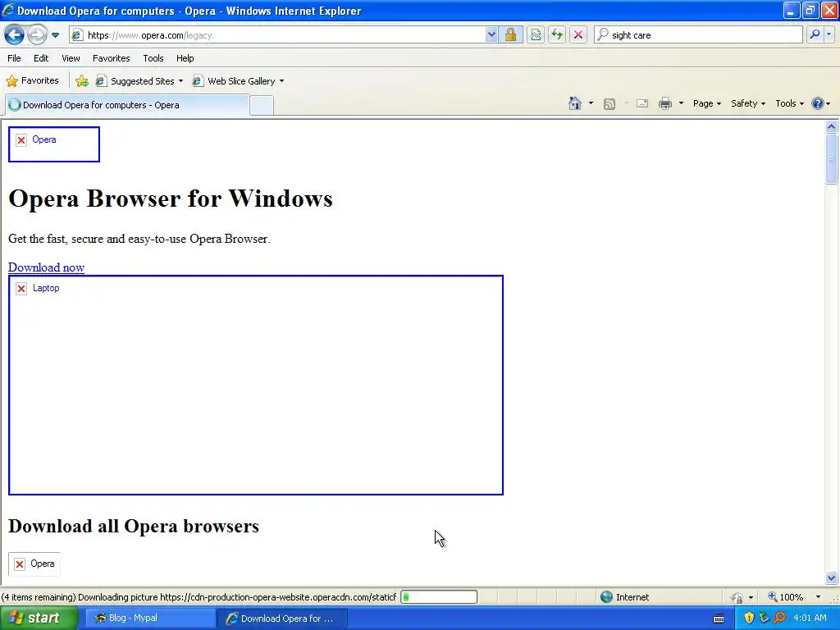840x630 pixels.
Task: Click the status bar downloading picture text
Action: click(x=199, y=597)
